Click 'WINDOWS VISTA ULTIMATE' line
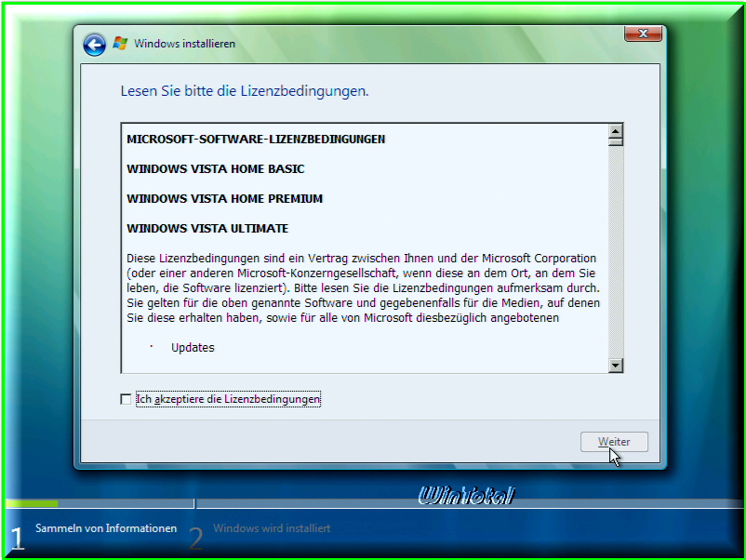The width and height of the screenshot is (746, 560). pos(207,229)
